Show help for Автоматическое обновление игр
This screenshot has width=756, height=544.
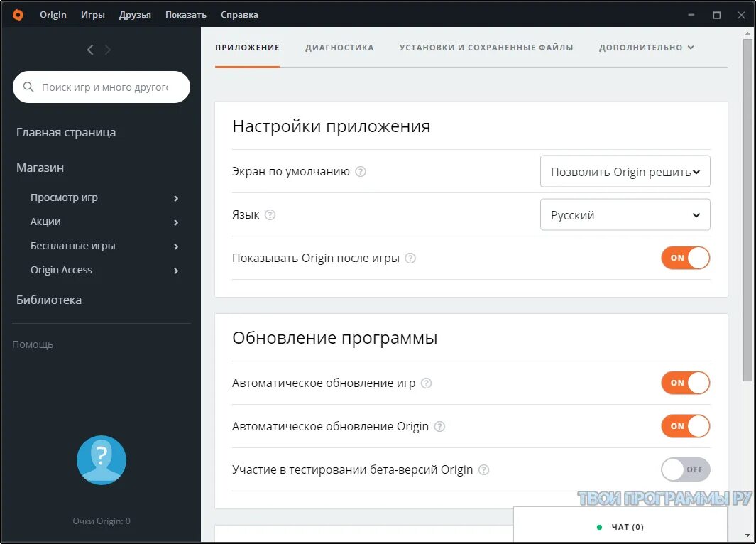426,383
